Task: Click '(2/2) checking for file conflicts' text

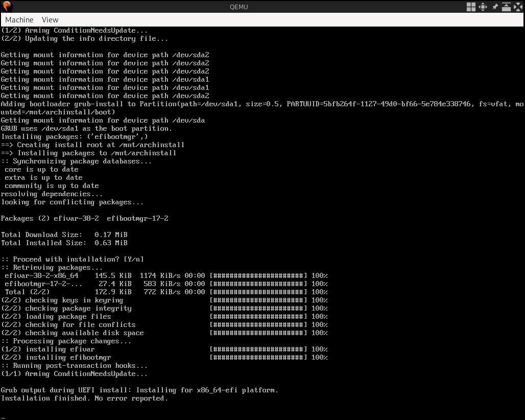Action: click(68, 325)
